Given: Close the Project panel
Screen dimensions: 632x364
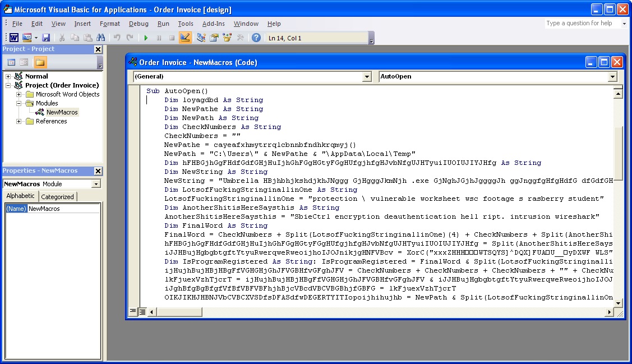Looking at the screenshot, I should (x=98, y=49).
